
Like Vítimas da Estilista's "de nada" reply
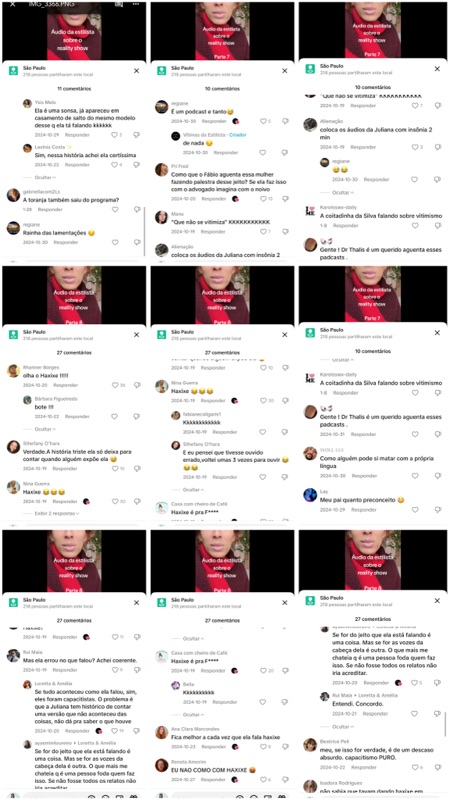264,153
